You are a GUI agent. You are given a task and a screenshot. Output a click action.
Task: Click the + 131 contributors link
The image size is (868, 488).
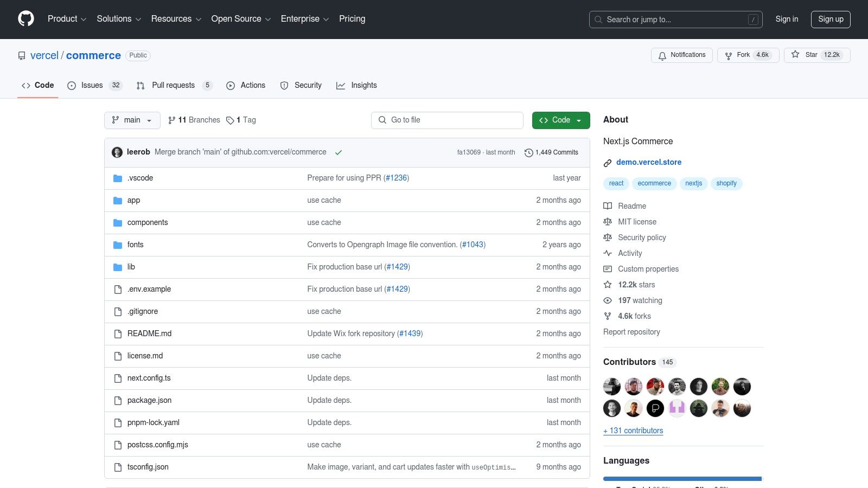(633, 431)
